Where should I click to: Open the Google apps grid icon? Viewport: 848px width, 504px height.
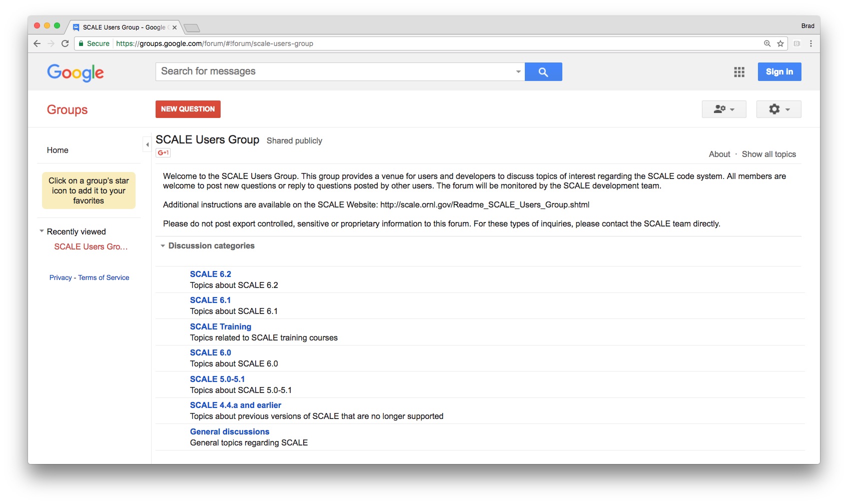click(739, 72)
